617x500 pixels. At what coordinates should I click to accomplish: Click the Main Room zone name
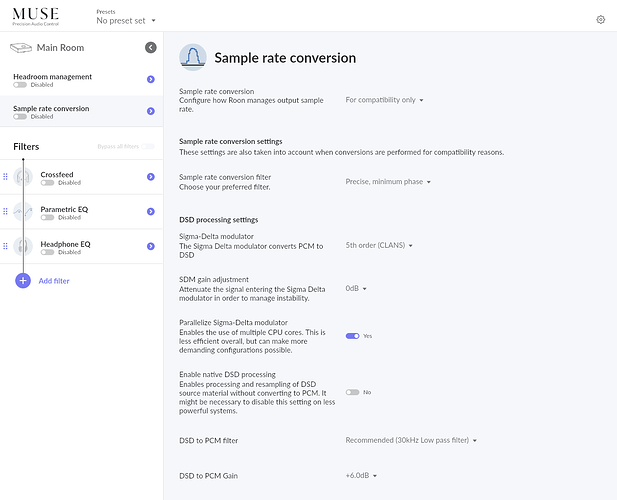[62, 47]
